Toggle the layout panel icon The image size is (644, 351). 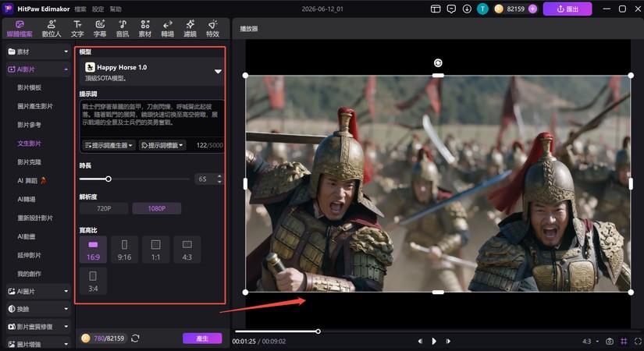436,9
